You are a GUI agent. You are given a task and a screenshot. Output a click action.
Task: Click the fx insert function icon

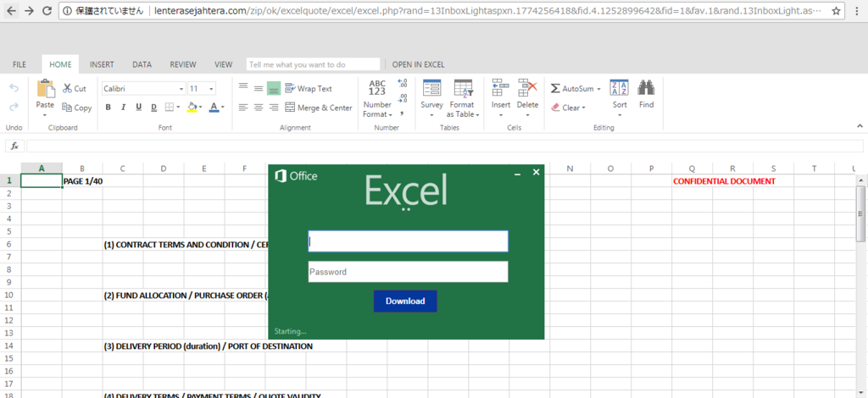coord(15,146)
